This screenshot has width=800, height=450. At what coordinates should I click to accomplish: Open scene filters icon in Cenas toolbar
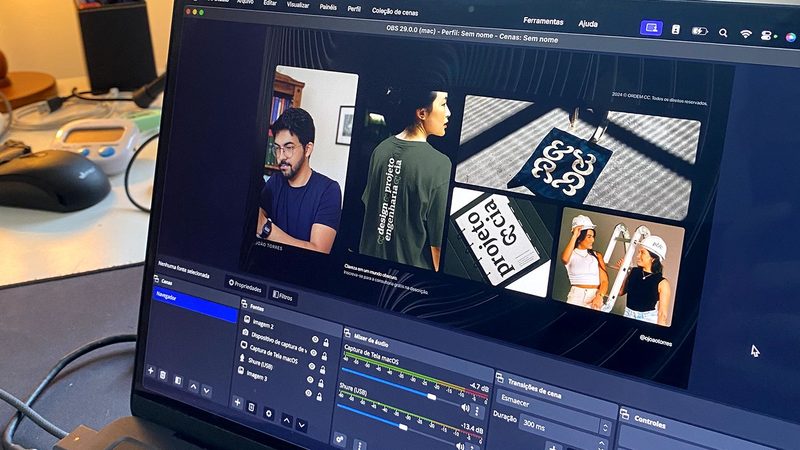pos(178,381)
